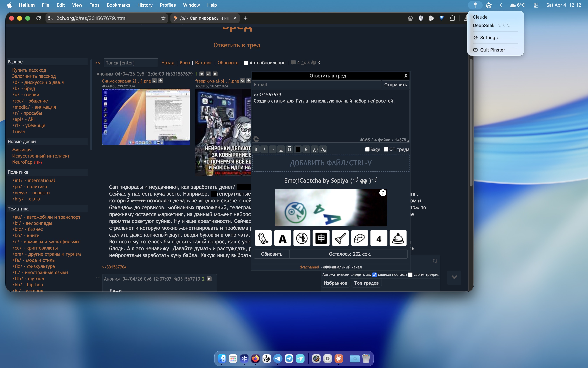Viewport: 588px width, 368px height.
Task: Apply subscript formatting in reply toolbar
Action: pyautogui.click(x=324, y=149)
